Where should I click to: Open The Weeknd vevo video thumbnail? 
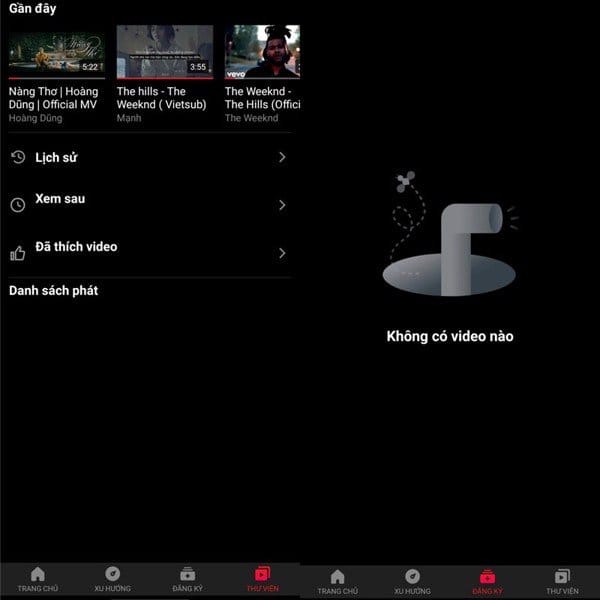click(x=262, y=51)
